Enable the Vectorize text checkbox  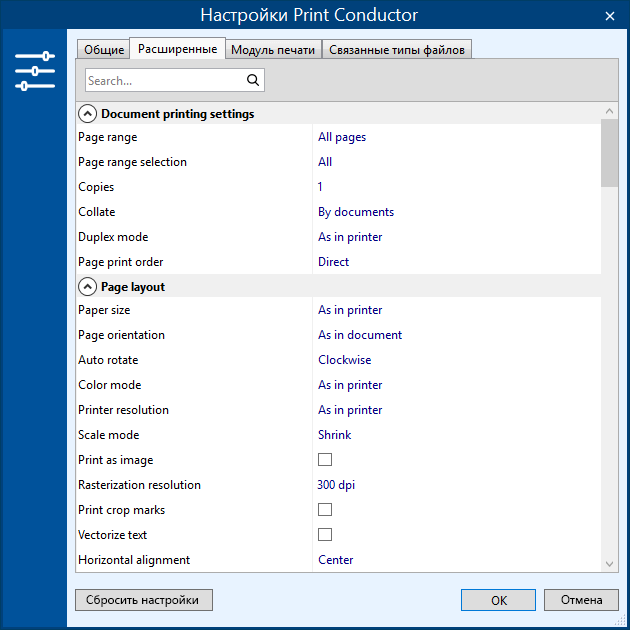click(x=325, y=534)
